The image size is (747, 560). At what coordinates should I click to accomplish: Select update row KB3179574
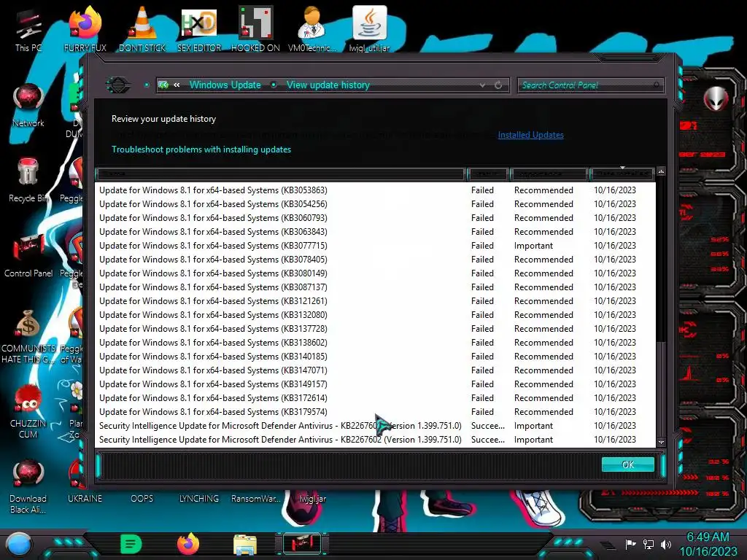click(375, 411)
